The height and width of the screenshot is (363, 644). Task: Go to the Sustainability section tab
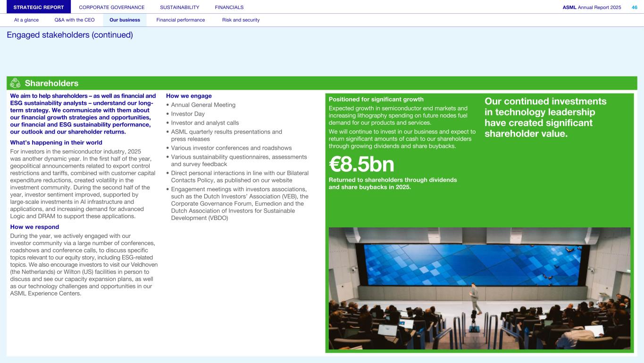[x=179, y=7]
